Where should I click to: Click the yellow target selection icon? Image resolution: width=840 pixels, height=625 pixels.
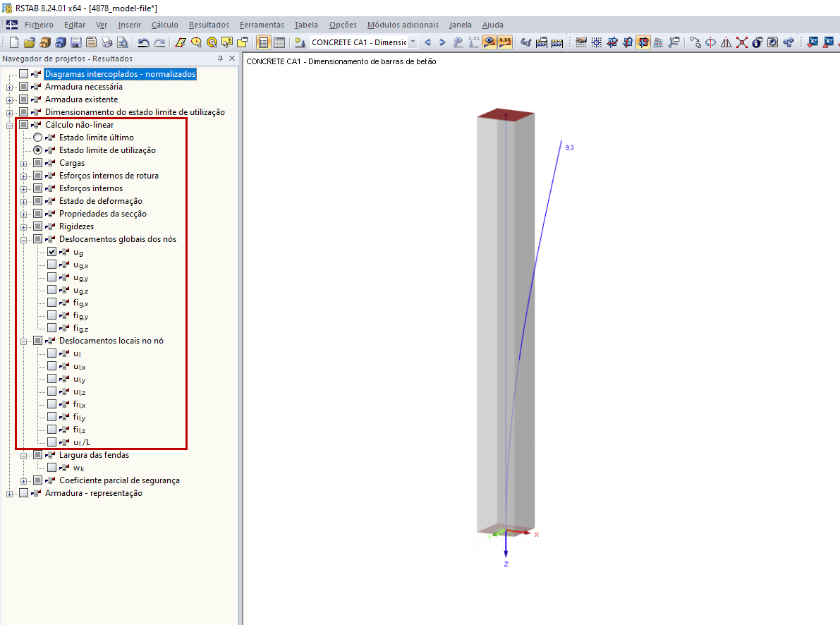(212, 42)
